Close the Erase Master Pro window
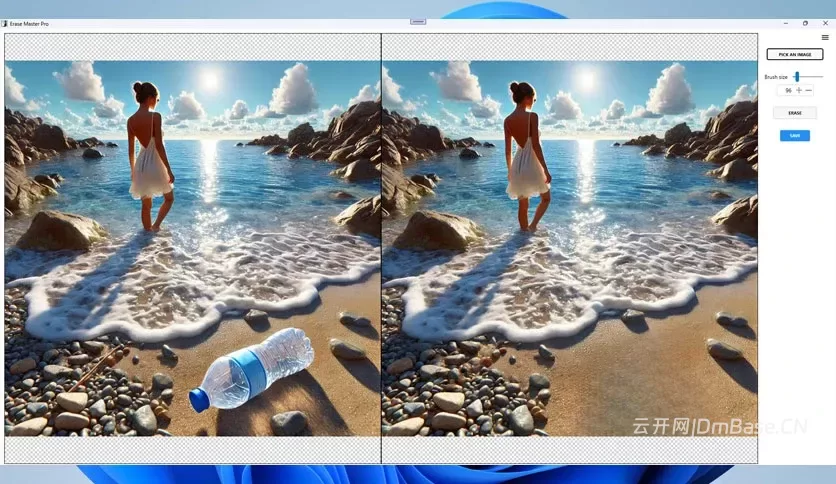The height and width of the screenshot is (484, 836). coord(825,23)
